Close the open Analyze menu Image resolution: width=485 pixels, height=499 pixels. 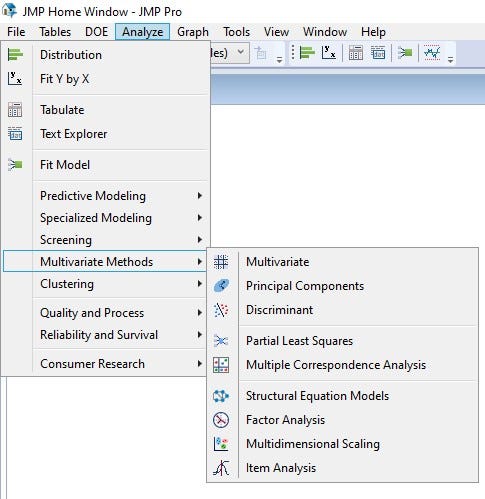[142, 32]
